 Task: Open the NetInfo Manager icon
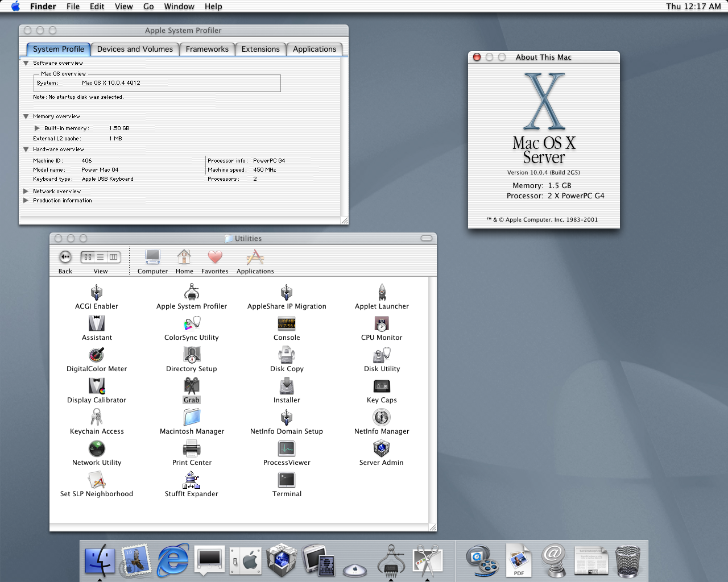coord(382,418)
